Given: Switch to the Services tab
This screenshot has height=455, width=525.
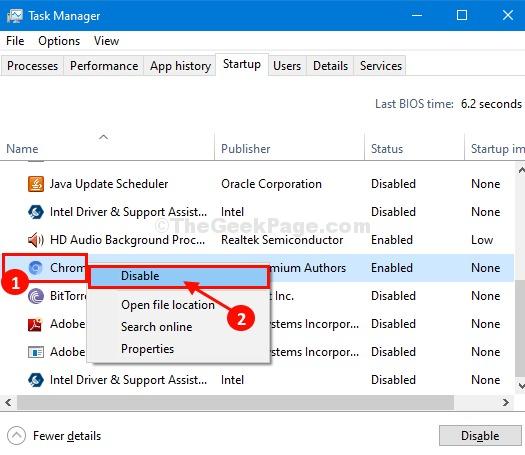Looking at the screenshot, I should pos(381,66).
